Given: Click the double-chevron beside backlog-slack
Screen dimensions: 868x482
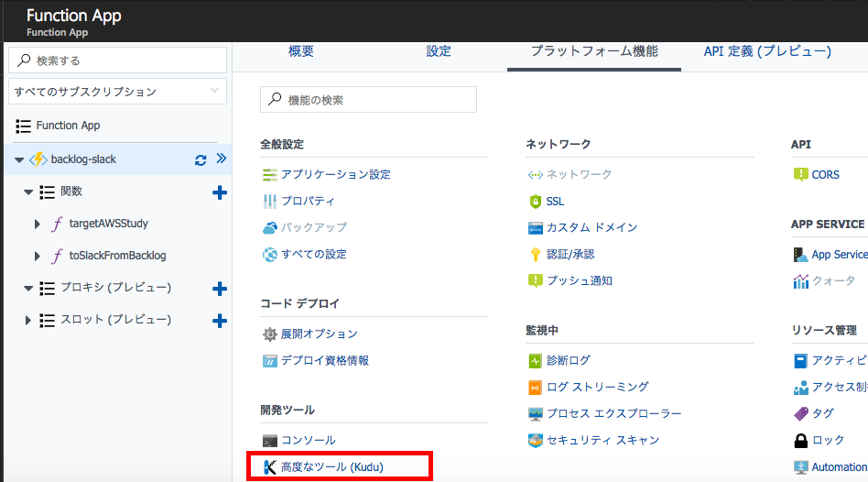Looking at the screenshot, I should [222, 159].
